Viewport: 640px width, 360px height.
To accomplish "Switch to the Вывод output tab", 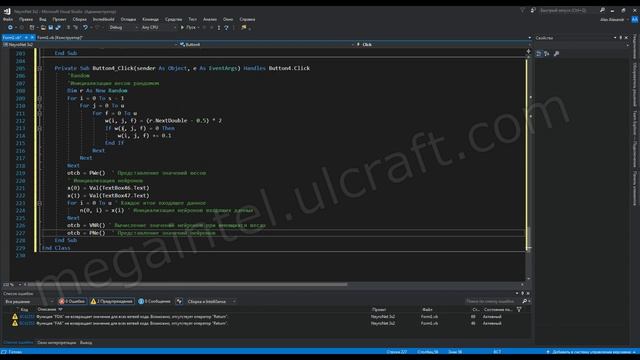I will [x=86, y=342].
